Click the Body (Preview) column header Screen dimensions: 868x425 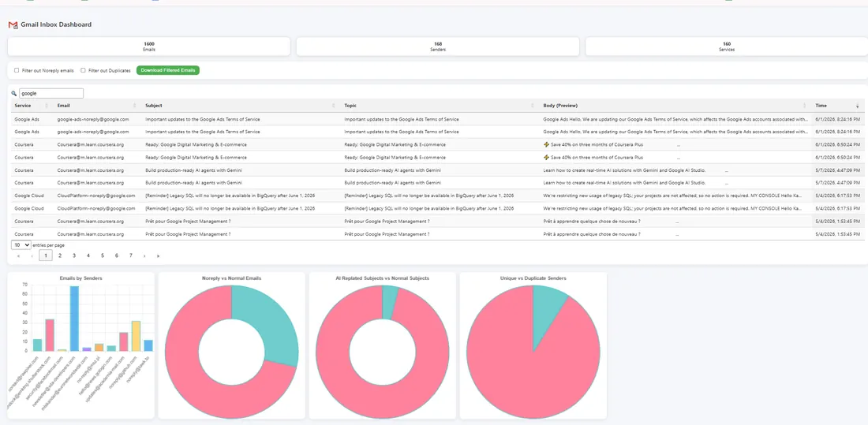pos(675,105)
